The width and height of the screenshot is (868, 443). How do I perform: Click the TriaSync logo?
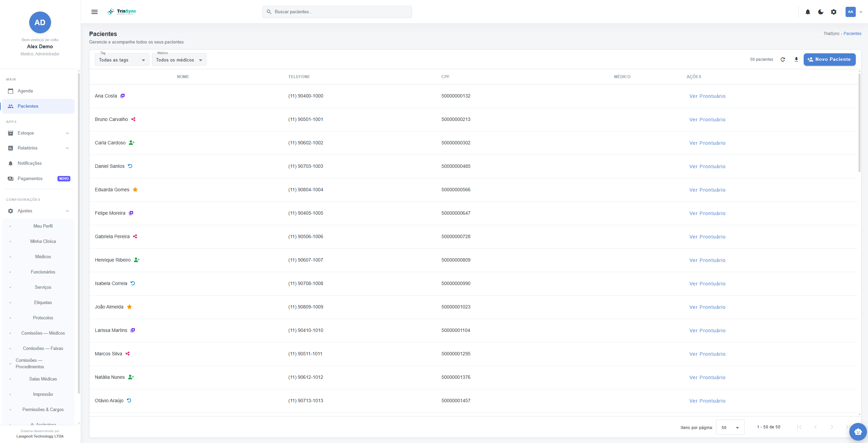122,12
